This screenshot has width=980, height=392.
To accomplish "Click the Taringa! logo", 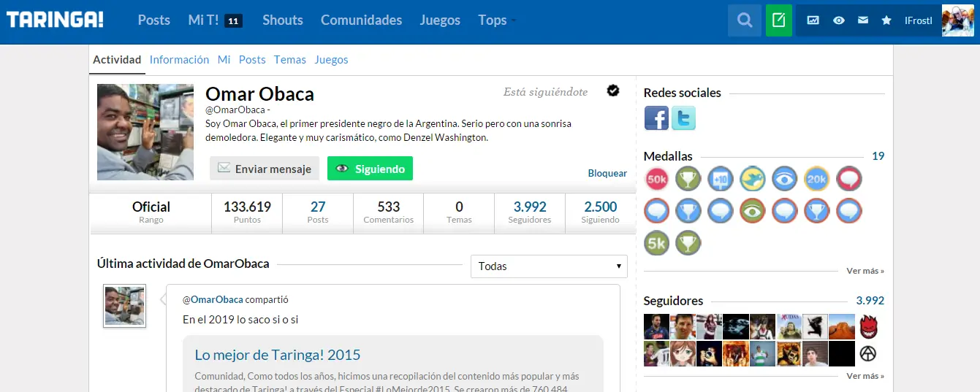I will (55, 20).
